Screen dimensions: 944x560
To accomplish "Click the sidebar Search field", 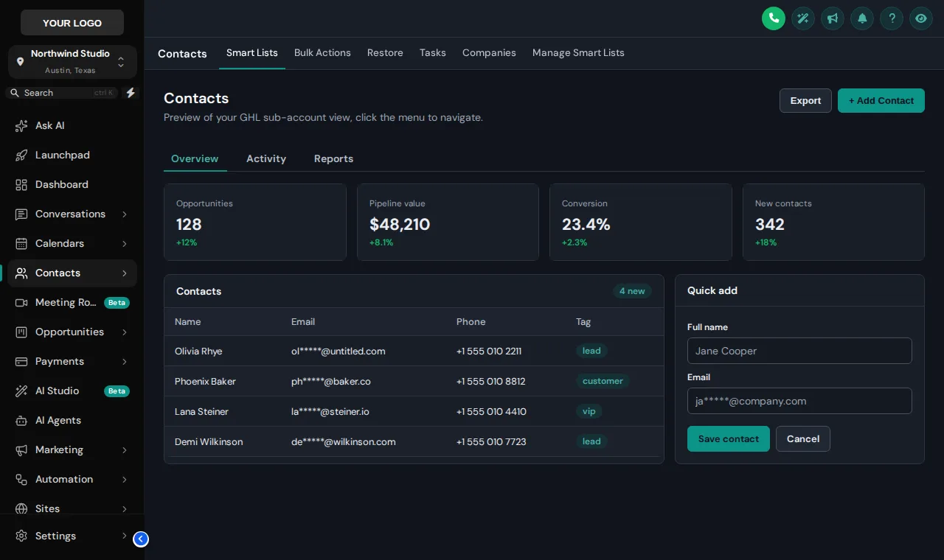I will pyautogui.click(x=62, y=93).
